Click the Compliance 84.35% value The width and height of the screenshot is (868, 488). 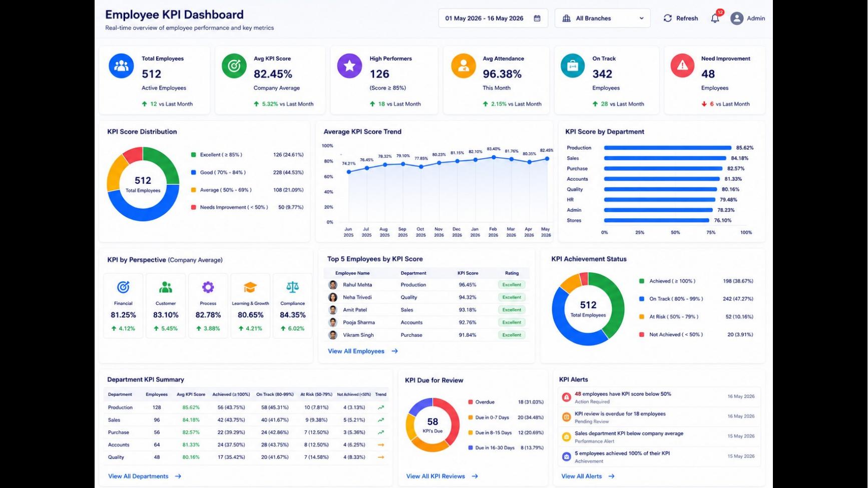(x=292, y=315)
